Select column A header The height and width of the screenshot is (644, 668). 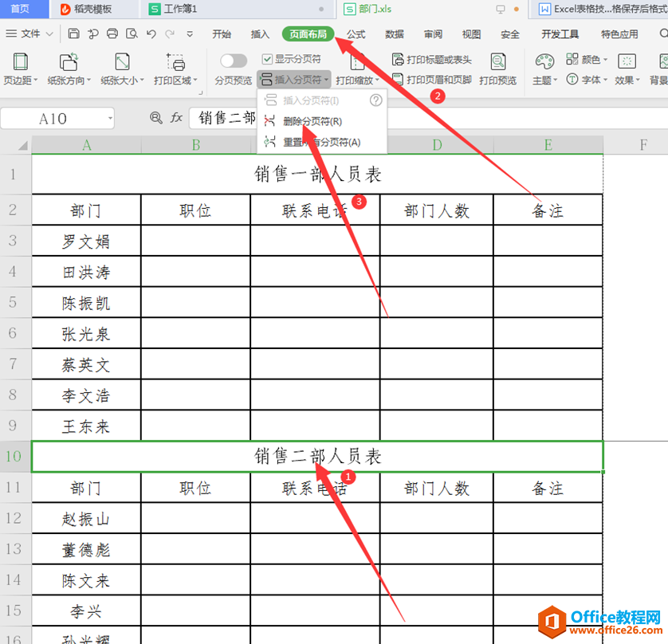pyautogui.click(x=86, y=145)
